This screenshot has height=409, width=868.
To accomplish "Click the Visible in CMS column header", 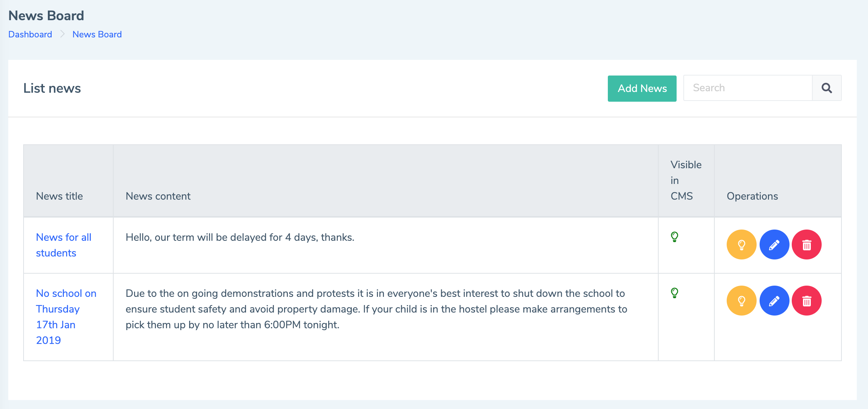I will pos(686,181).
